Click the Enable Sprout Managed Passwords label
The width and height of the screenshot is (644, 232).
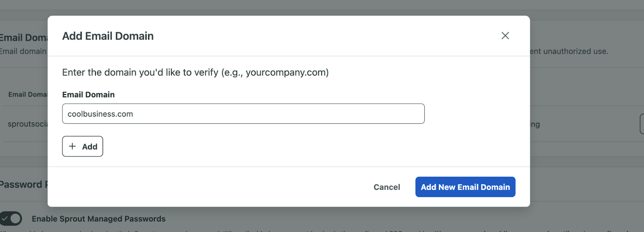[99, 219]
